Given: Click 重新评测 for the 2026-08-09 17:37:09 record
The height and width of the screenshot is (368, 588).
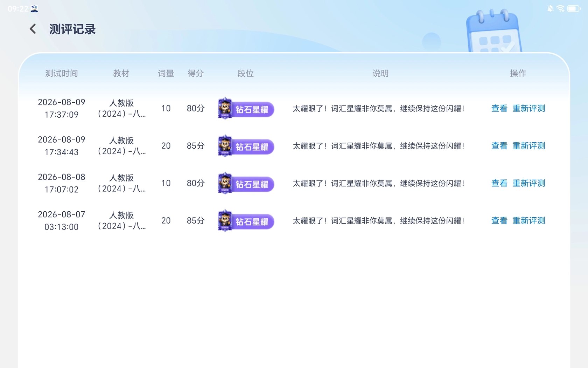Looking at the screenshot, I should [529, 108].
